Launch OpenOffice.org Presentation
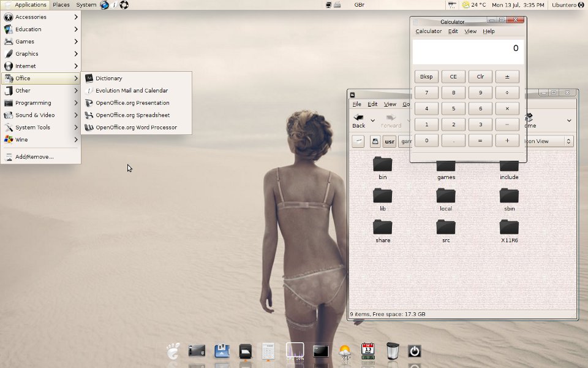Screen dimensions: 588x368 137,103
